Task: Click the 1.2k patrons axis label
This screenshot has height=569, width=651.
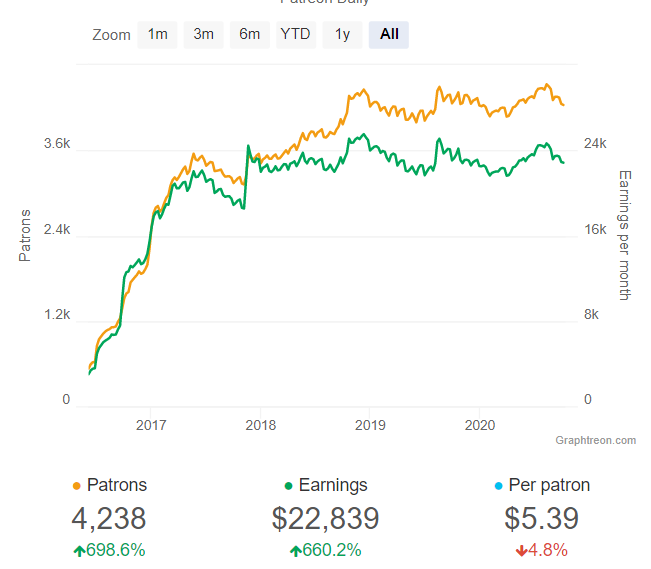Action: pyautogui.click(x=57, y=314)
